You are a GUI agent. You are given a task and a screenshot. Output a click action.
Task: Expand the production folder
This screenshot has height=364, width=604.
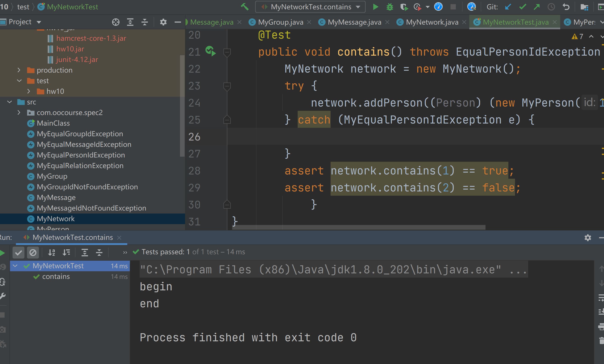[x=19, y=70]
